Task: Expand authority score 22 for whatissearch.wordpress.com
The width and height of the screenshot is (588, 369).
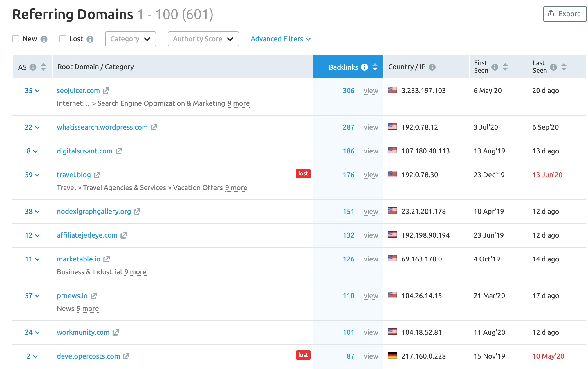Action: click(x=32, y=127)
